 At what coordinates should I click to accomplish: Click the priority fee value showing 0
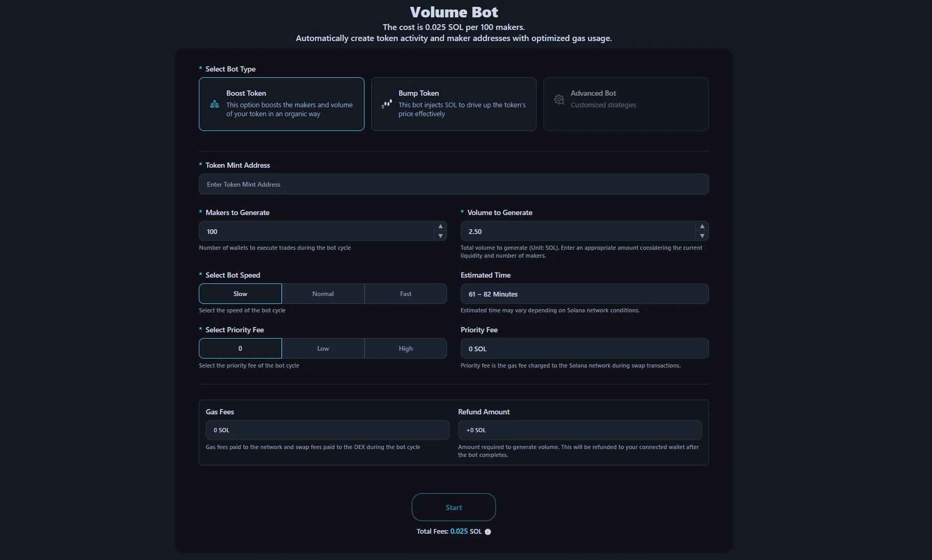click(240, 348)
